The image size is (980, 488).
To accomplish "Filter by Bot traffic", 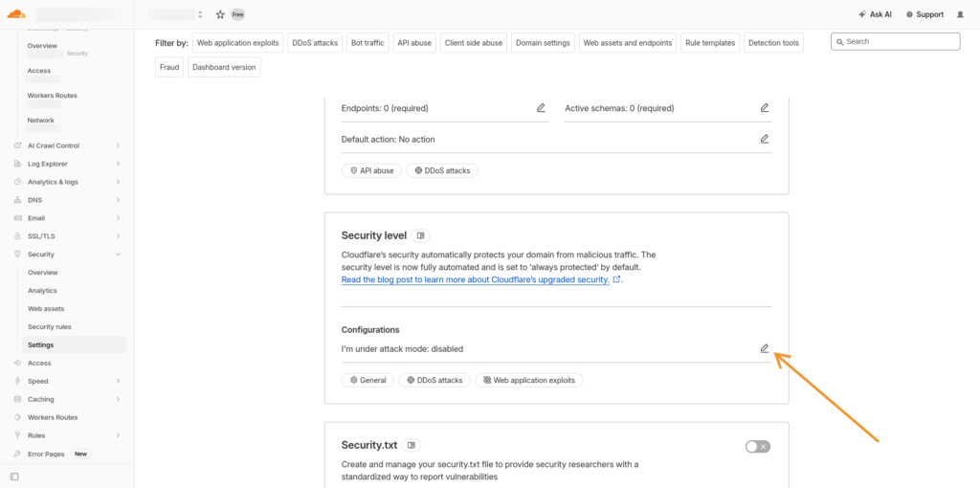I will point(367,42).
